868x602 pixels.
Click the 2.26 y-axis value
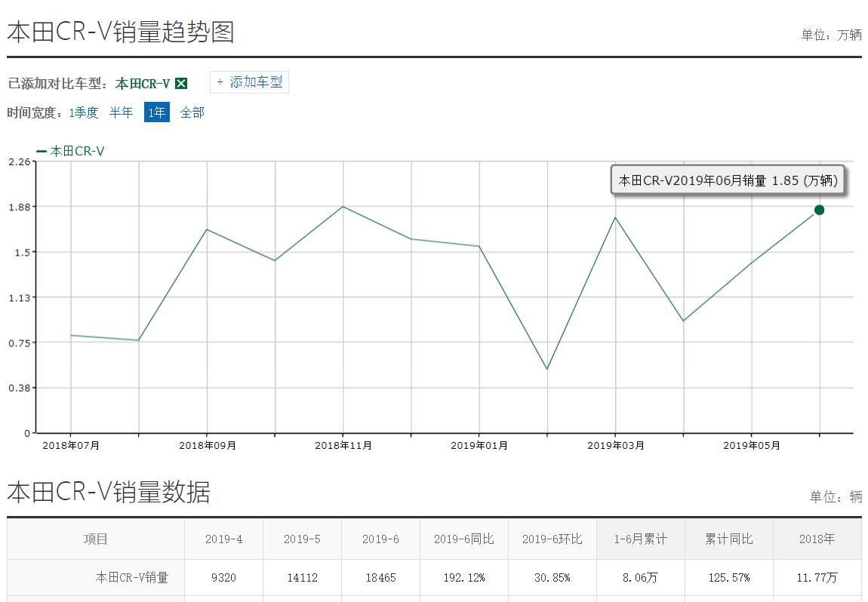20,161
